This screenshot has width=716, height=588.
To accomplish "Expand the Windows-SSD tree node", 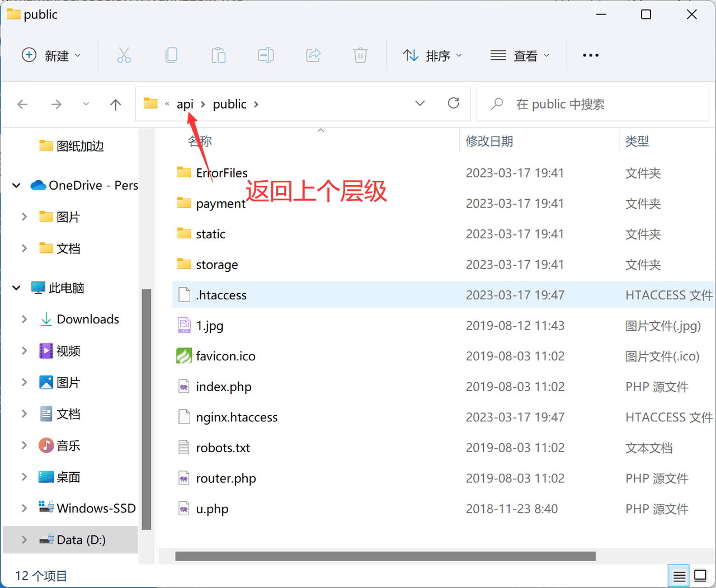I will [24, 508].
